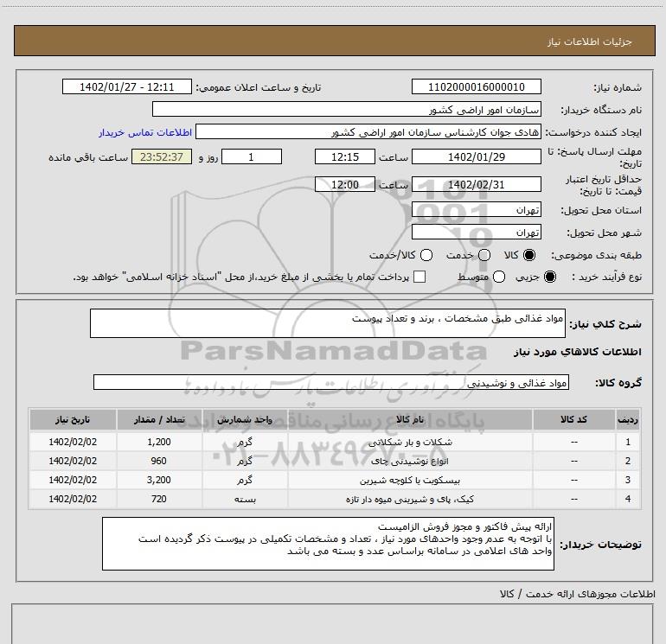Image resolution: width=666 pixels, height=644 pixels.
Task: Click the تاریخ نیاز column header
Action: tap(73, 420)
